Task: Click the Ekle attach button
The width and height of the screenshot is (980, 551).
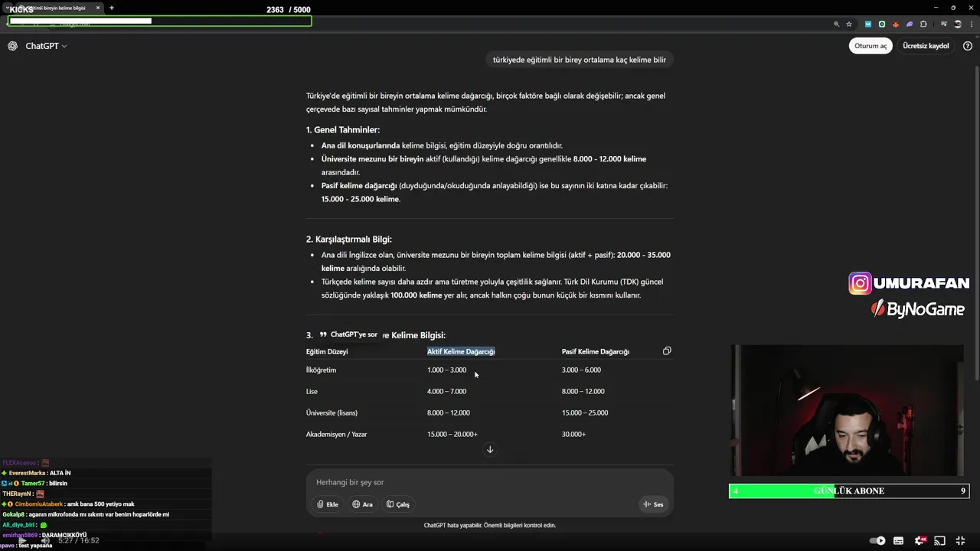Action: [x=328, y=504]
